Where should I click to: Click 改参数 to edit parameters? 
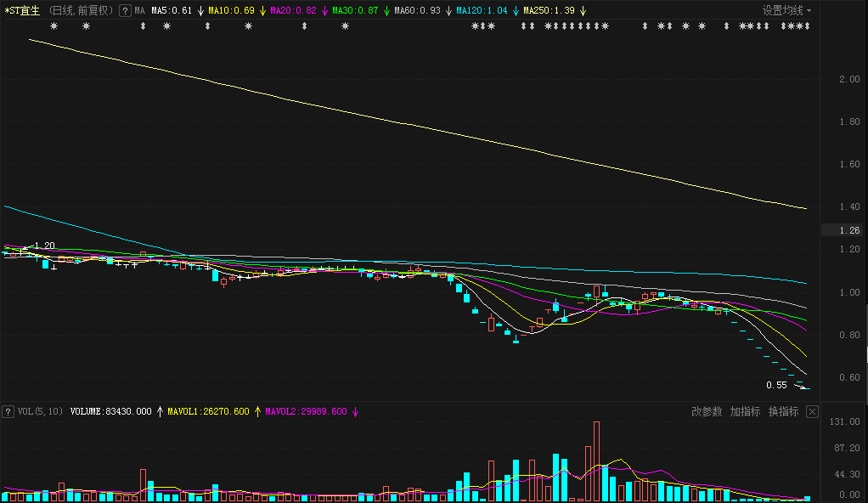tap(707, 412)
